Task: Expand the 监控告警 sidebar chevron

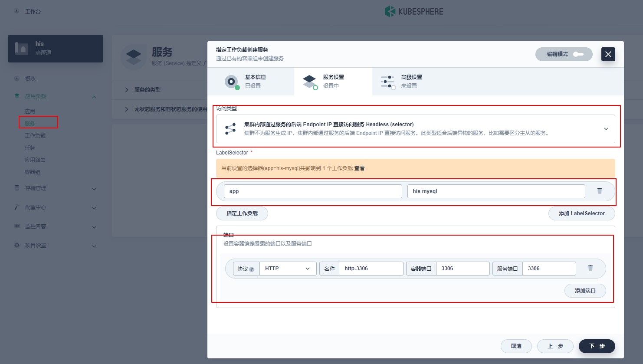Action: 94,227
